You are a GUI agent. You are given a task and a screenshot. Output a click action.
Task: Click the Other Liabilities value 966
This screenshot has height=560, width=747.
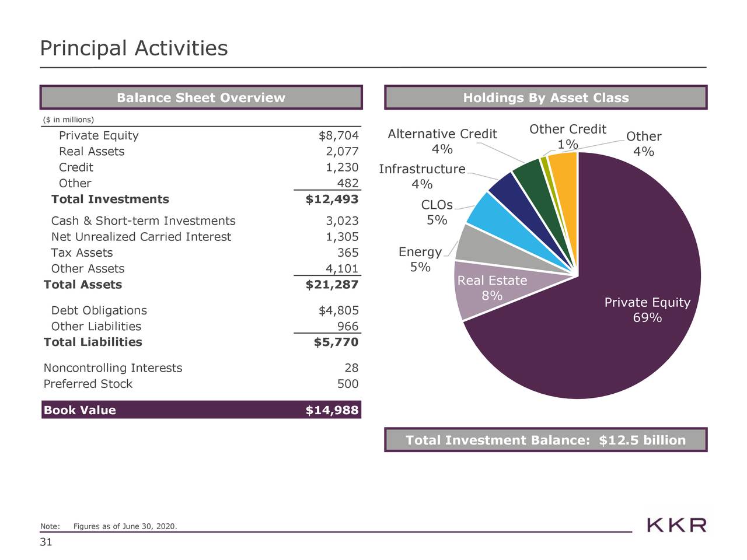tap(348, 327)
